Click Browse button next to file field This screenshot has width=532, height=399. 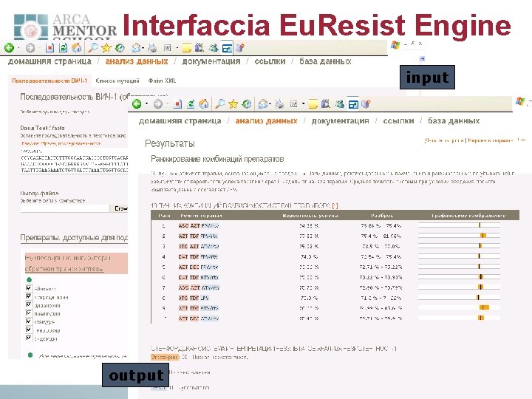(x=119, y=208)
